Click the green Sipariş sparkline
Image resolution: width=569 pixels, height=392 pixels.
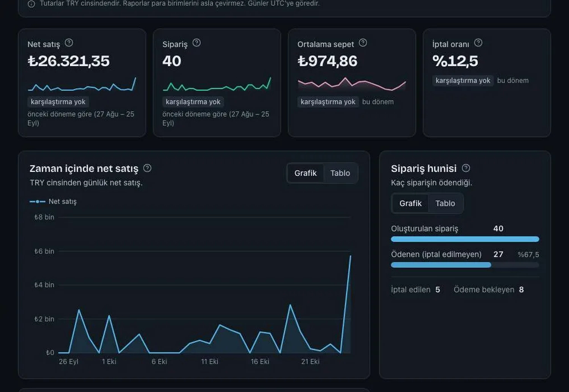[x=217, y=84]
